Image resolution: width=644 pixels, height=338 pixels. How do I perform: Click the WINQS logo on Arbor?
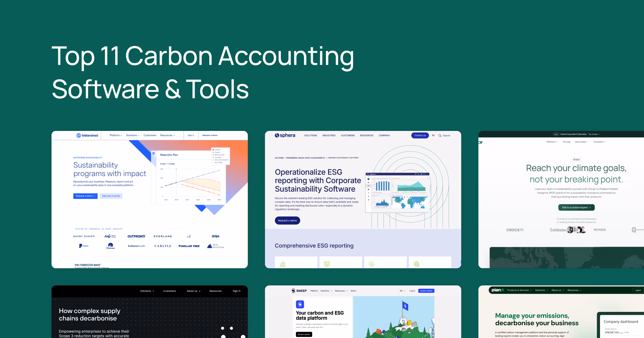[600, 230]
